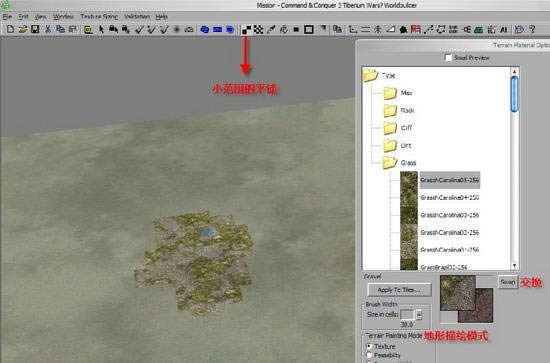550x363 pixels.
Task: Click the Apply To Tiles button
Action: tap(399, 290)
